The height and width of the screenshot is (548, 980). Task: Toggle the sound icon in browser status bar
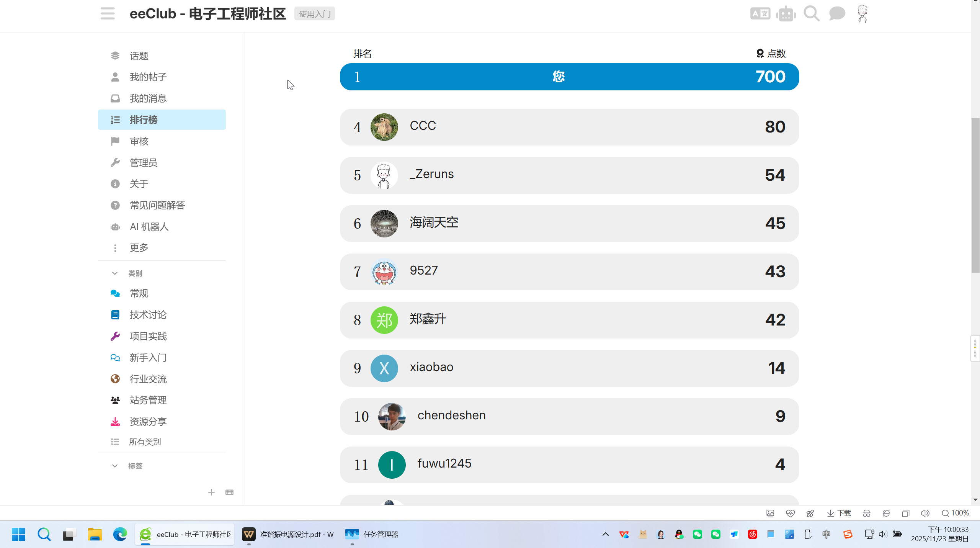(x=925, y=513)
